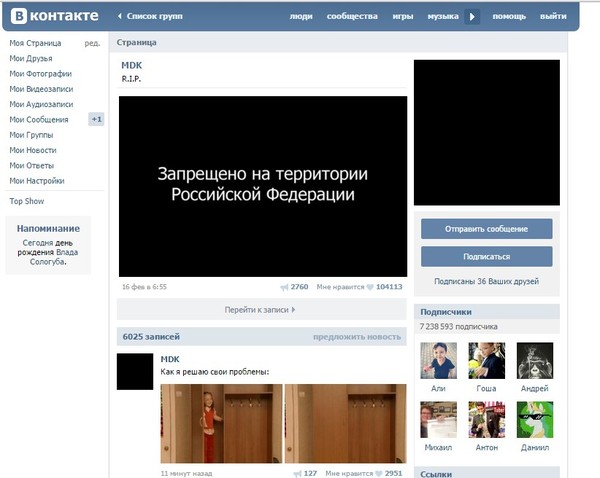Open Мои Друзья
The width and height of the screenshot is (600, 478).
click(x=31, y=58)
